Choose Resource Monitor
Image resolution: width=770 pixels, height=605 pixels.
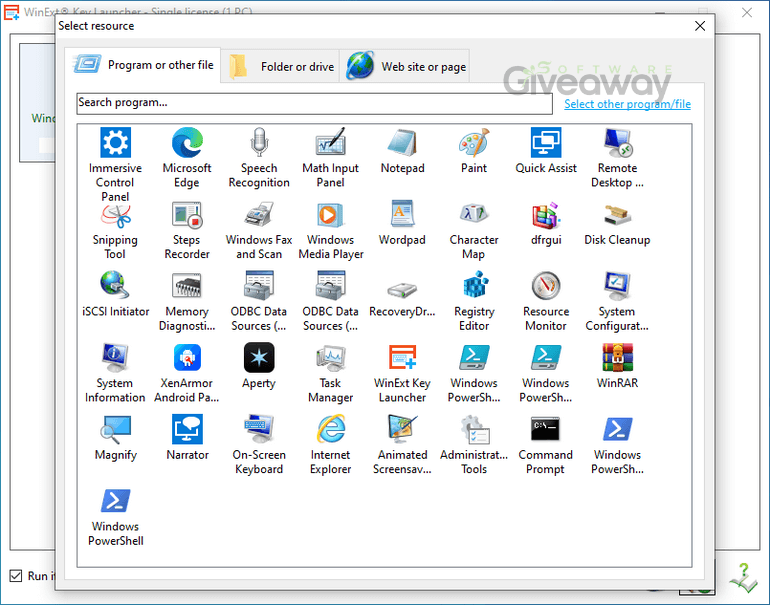pos(546,286)
